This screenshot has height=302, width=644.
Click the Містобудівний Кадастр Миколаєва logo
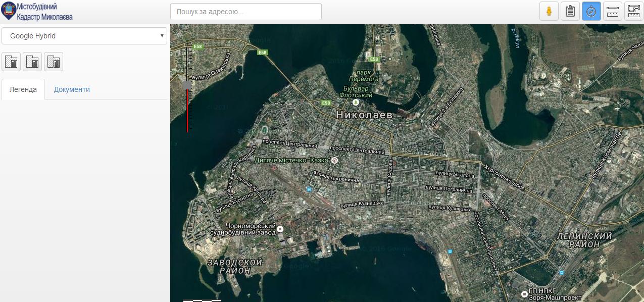(x=37, y=12)
